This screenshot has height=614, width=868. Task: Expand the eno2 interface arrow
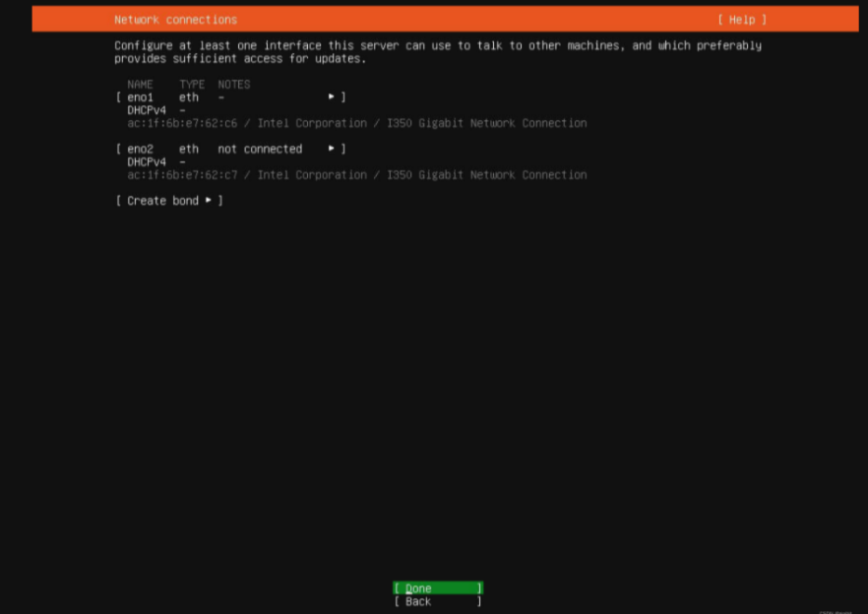pos(332,149)
